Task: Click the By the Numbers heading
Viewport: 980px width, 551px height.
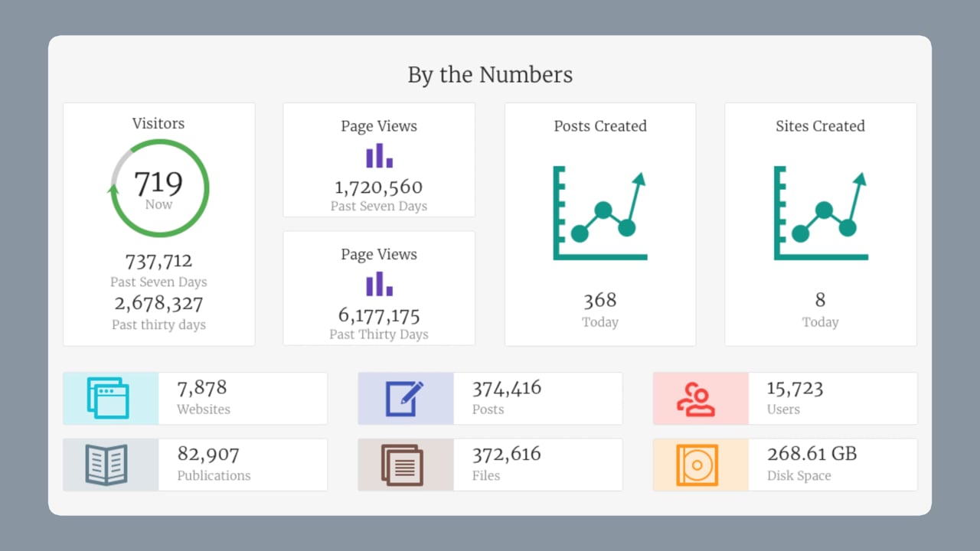Action: point(490,75)
